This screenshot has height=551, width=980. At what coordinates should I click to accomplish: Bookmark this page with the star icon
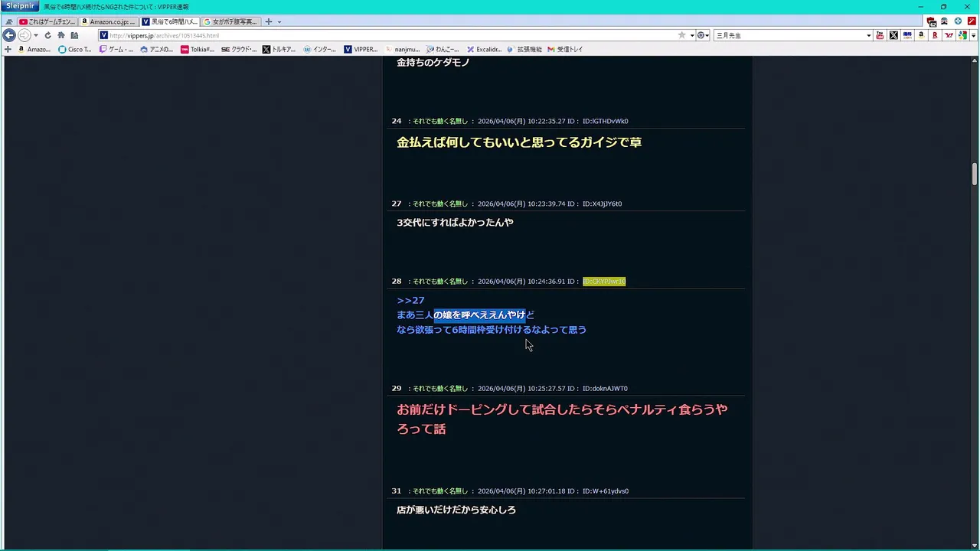(681, 35)
